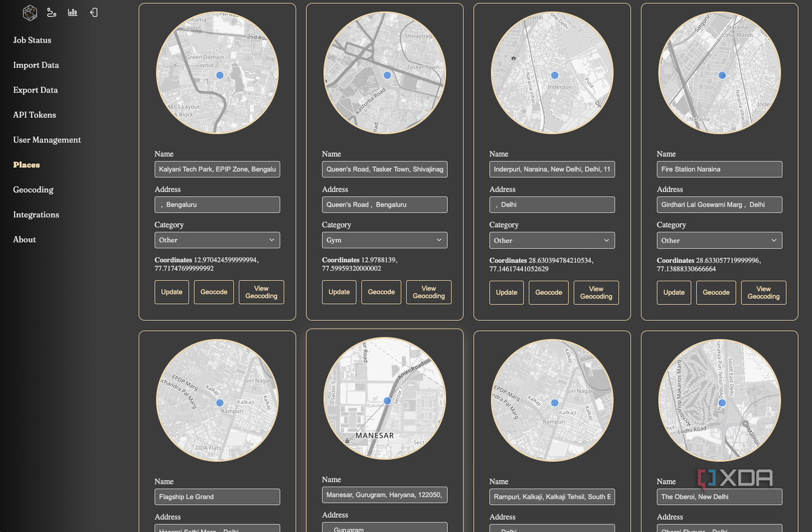
Task: Click the Green Domain Layout map thumbnail
Action: [217, 73]
